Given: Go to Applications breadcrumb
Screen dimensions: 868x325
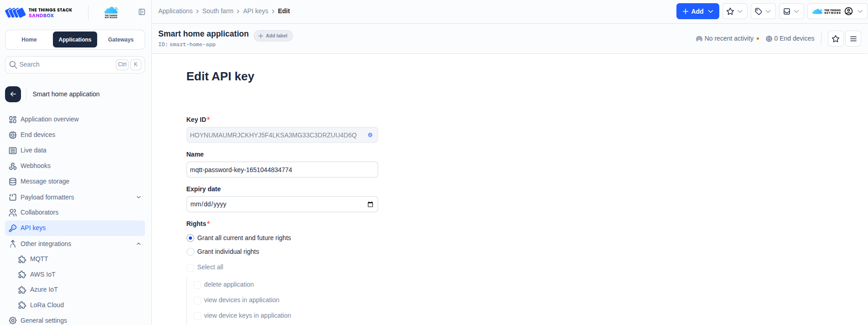Looking at the screenshot, I should 176,11.
